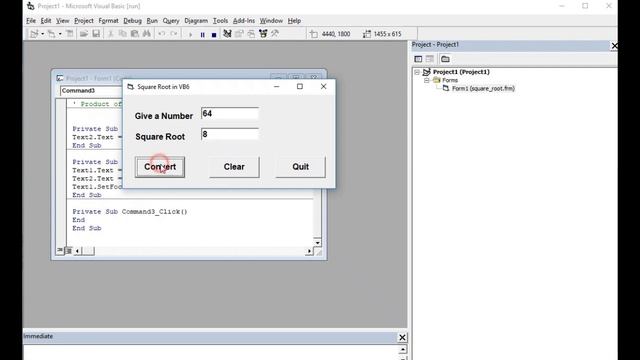Click the Quit button
Screen dimensions: 640x360
point(300,167)
